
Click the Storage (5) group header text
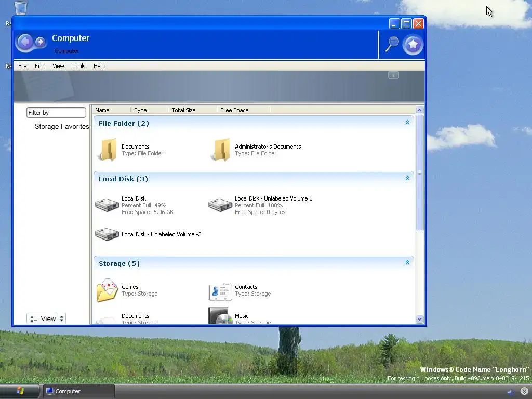pos(119,263)
